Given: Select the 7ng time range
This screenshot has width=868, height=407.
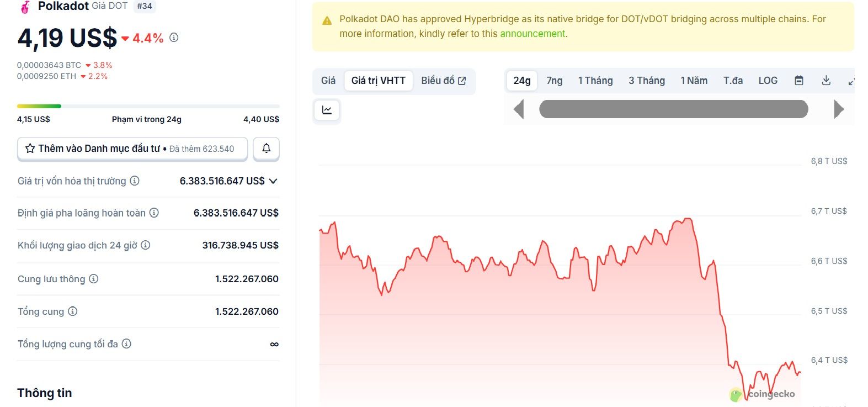Looking at the screenshot, I should (x=555, y=81).
